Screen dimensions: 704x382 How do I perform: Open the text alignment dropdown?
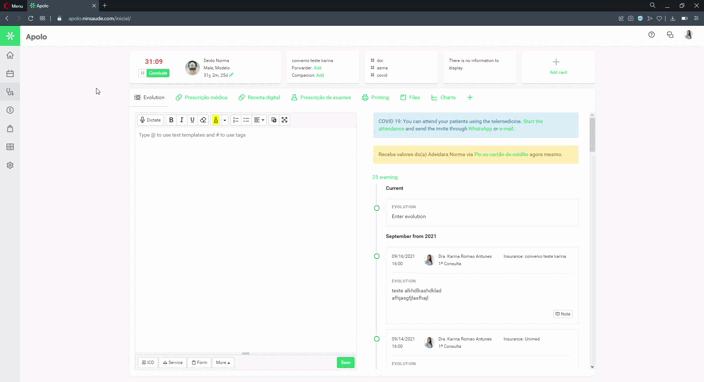pyautogui.click(x=259, y=120)
